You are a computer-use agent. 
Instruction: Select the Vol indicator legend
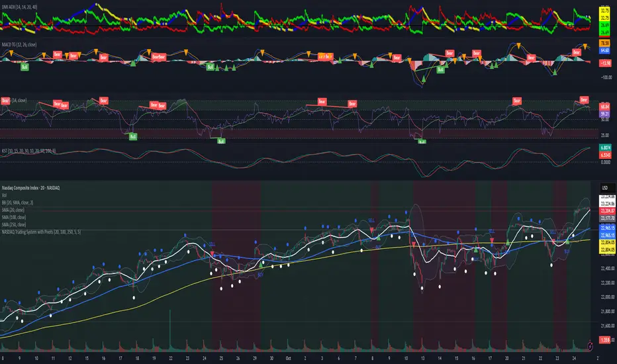pos(4,195)
